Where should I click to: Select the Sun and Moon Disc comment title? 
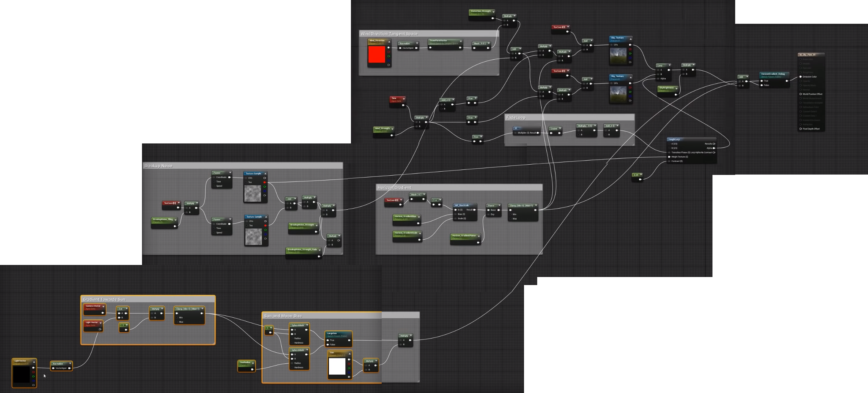(x=283, y=316)
